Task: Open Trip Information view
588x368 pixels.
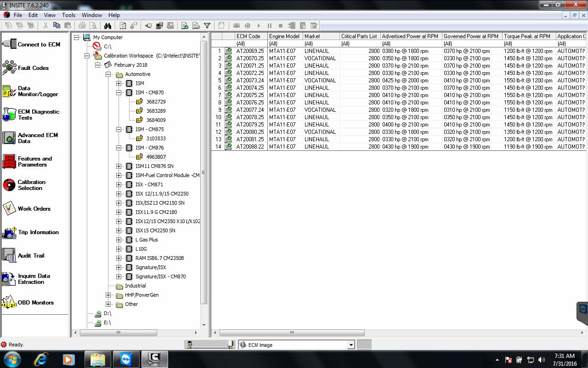Action: [x=10, y=232]
